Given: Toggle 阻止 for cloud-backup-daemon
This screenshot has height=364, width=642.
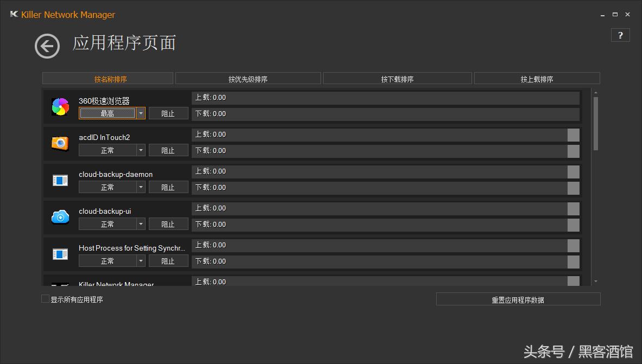Looking at the screenshot, I should click(168, 187).
